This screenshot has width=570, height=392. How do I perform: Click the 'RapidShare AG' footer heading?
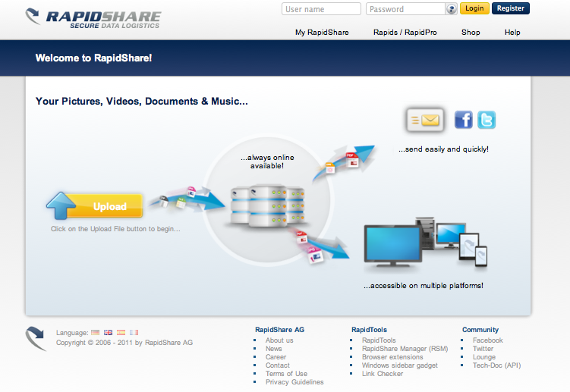279,330
